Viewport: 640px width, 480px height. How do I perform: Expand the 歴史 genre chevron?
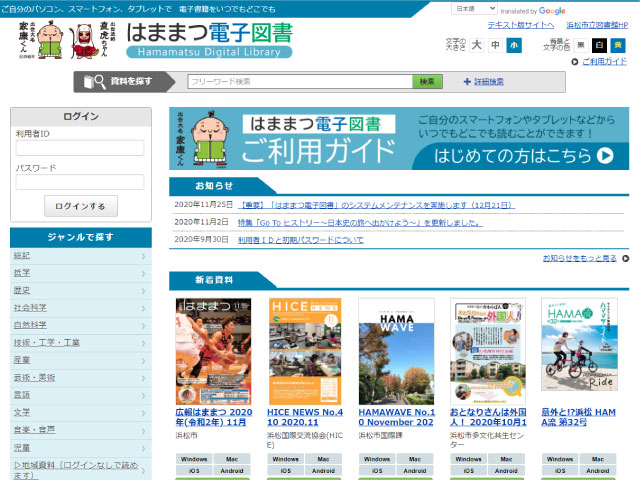(144, 291)
